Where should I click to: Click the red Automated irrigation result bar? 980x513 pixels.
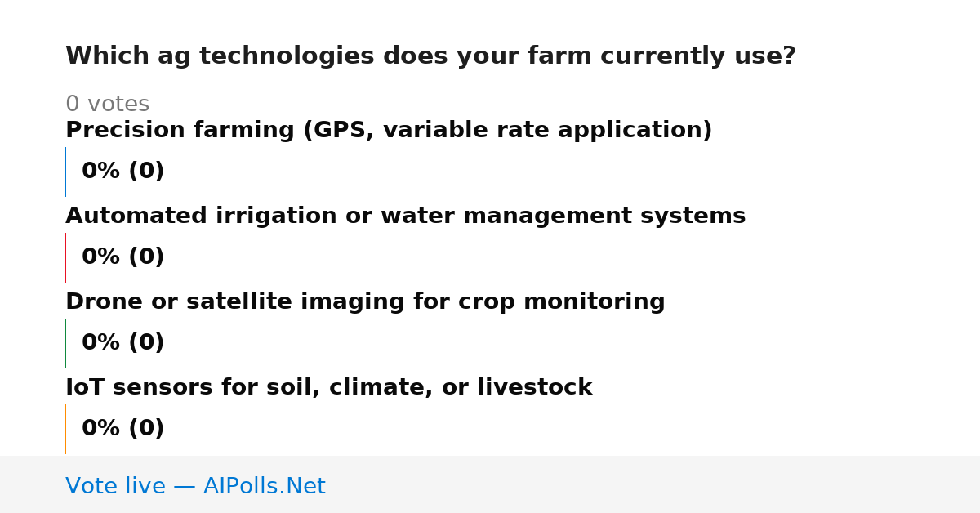(x=65, y=257)
